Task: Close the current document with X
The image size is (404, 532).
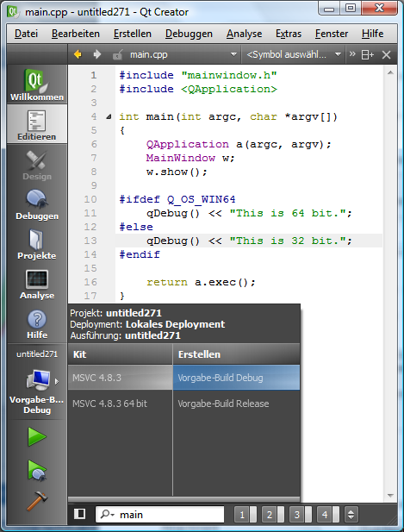Action: [x=387, y=54]
